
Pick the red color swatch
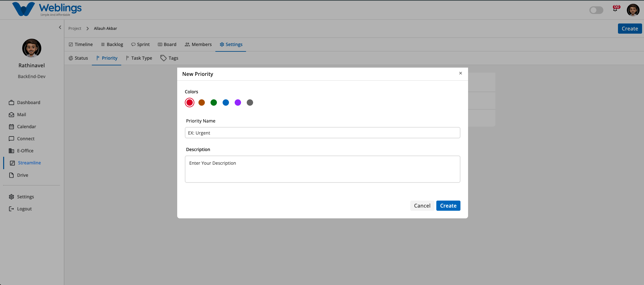(x=190, y=103)
